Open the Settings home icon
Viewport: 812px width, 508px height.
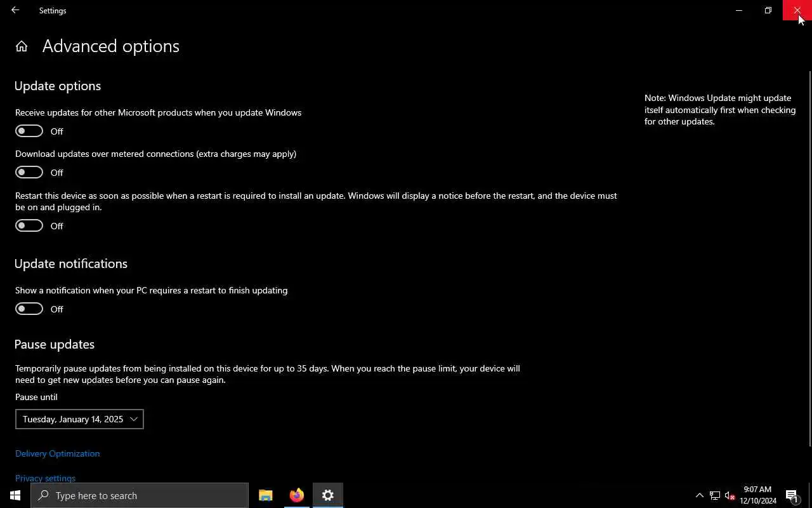point(22,46)
